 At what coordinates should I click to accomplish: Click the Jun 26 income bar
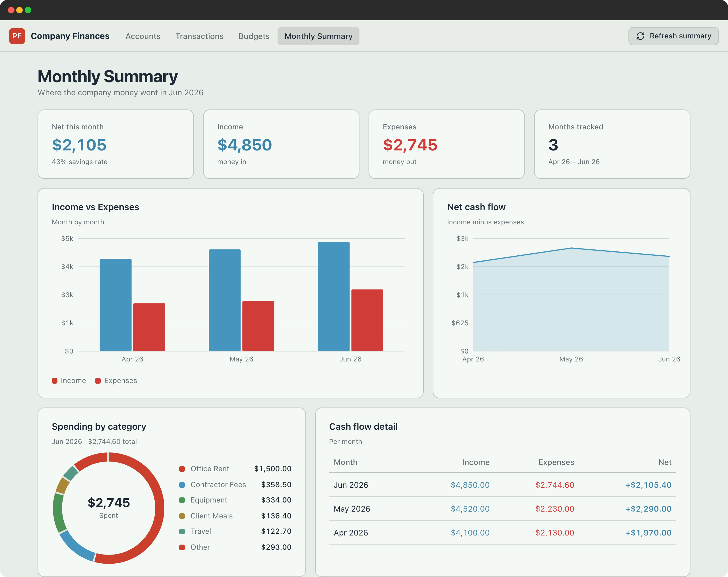point(334,297)
